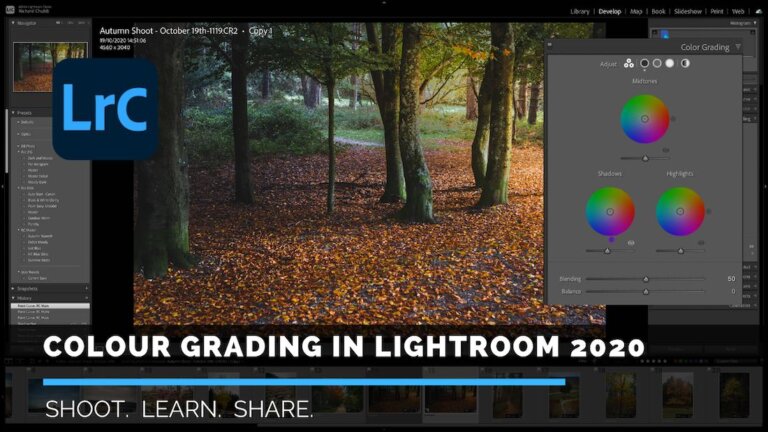The width and height of the screenshot is (768, 432).
Task: Select the Global Adjust half-circle icon
Action: tap(685, 63)
